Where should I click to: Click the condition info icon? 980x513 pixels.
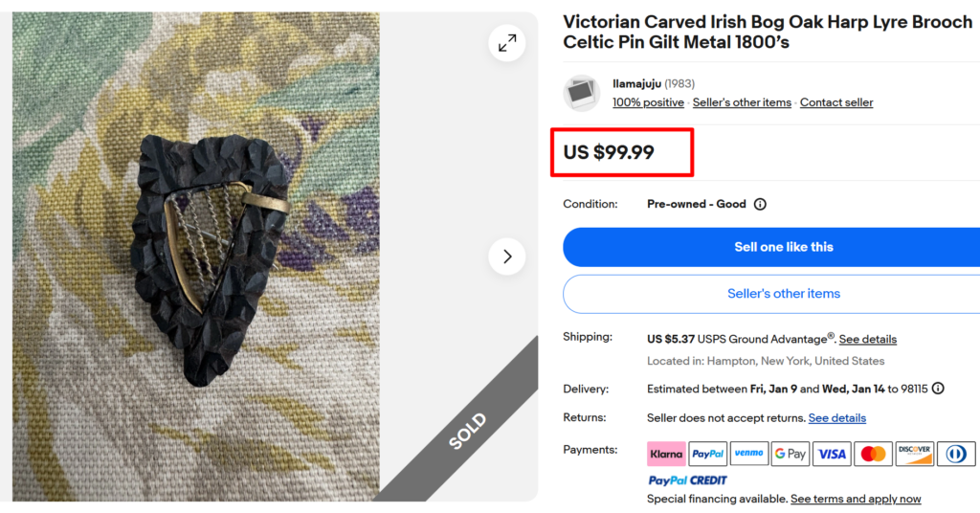[x=760, y=204]
